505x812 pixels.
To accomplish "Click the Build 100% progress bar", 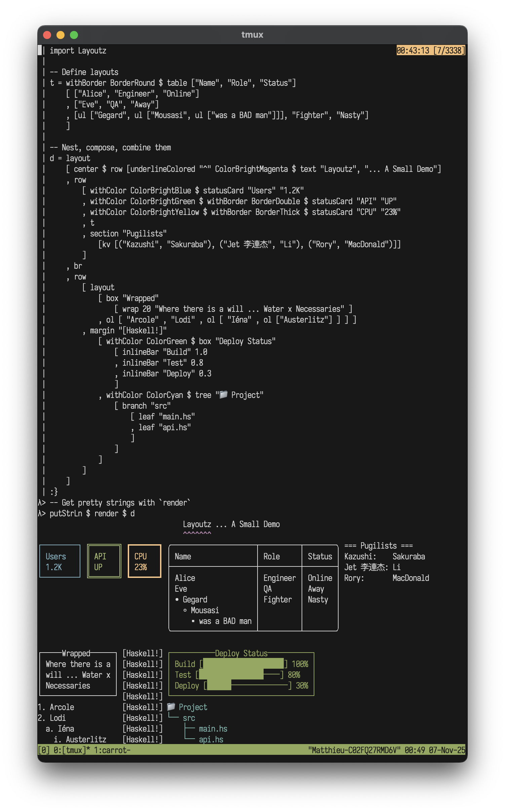I will [x=243, y=664].
